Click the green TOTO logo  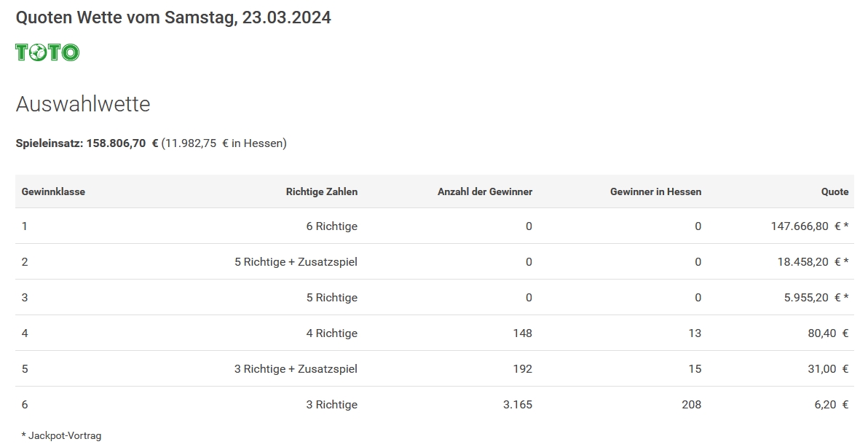(x=47, y=52)
